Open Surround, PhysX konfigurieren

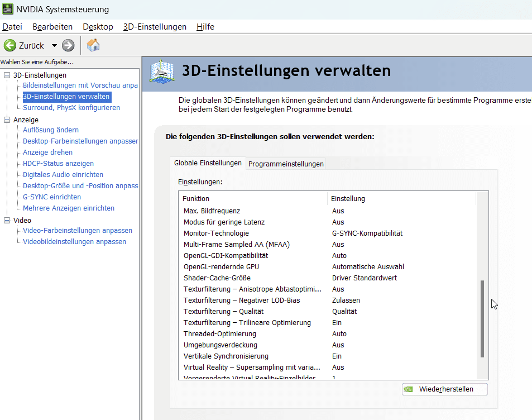pos(71,108)
